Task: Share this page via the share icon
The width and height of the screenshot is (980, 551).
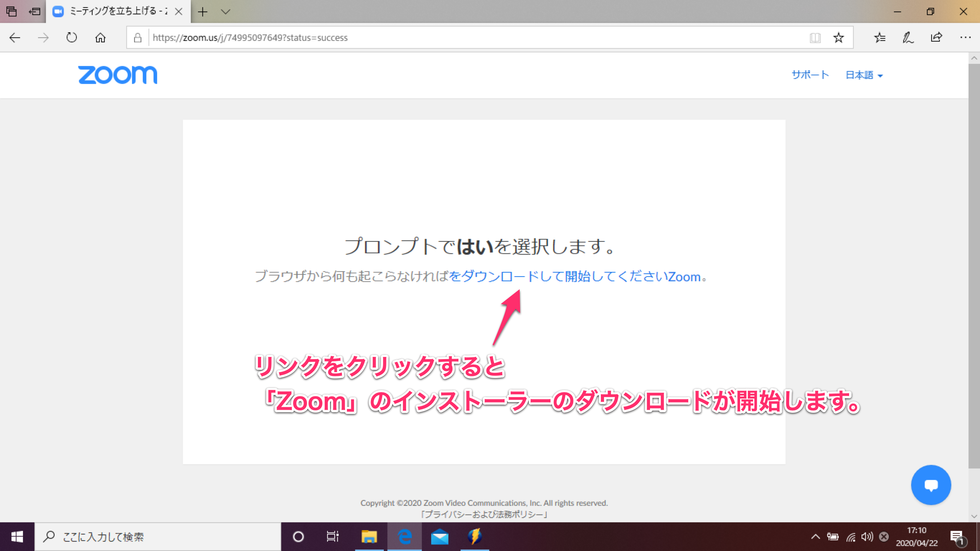Action: [x=936, y=37]
